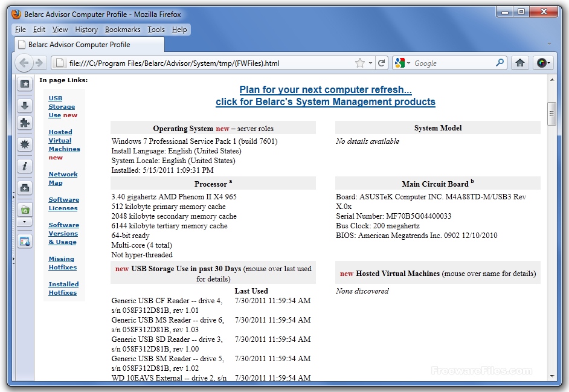Follow the Network Map link
The width and height of the screenshot is (569, 392).
(63, 179)
